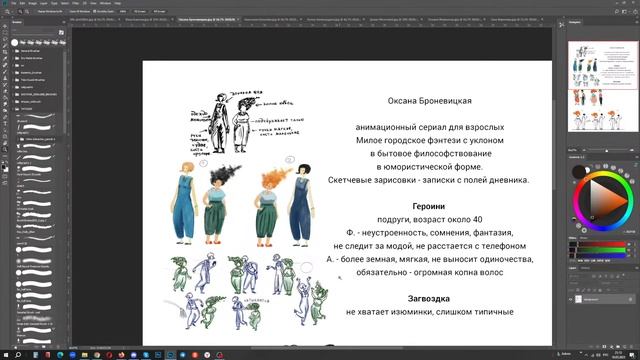Image resolution: width=640 pixels, height=360 pixels.
Task: Open Windows taskbar search
Action: (18, 355)
